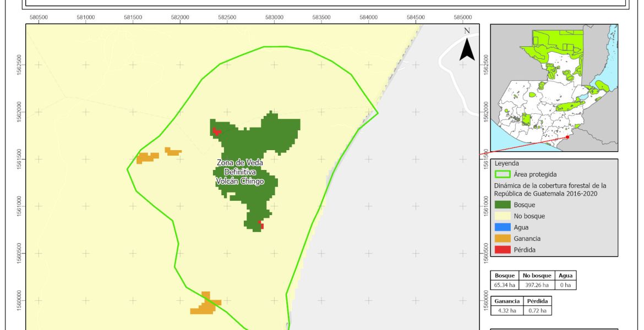Click the Zona de Veda Definitiva label
Screen dimensions: 644x330
239,172
